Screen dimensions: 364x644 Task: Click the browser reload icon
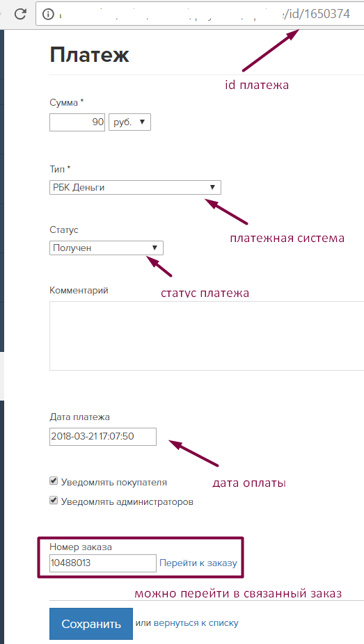click(x=20, y=14)
